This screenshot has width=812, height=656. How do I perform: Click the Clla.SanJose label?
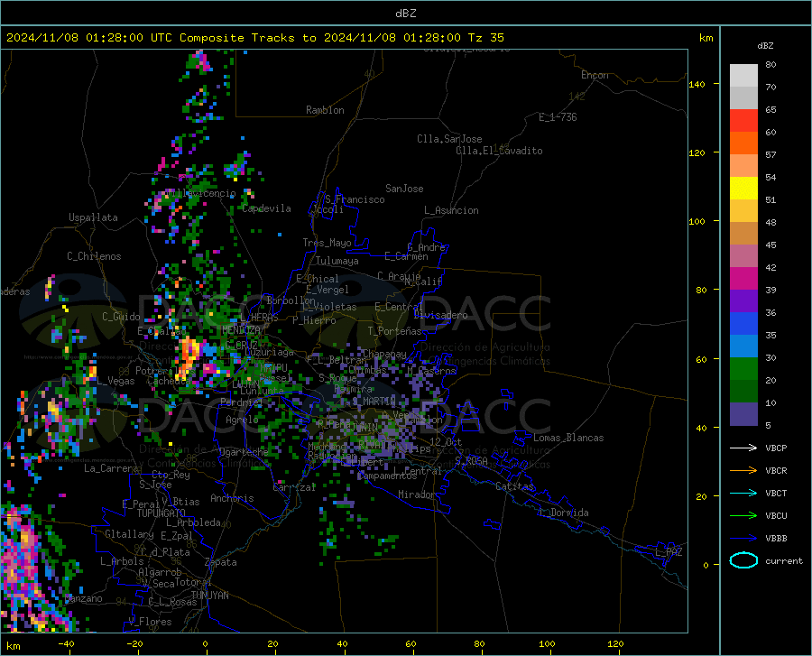point(449,139)
